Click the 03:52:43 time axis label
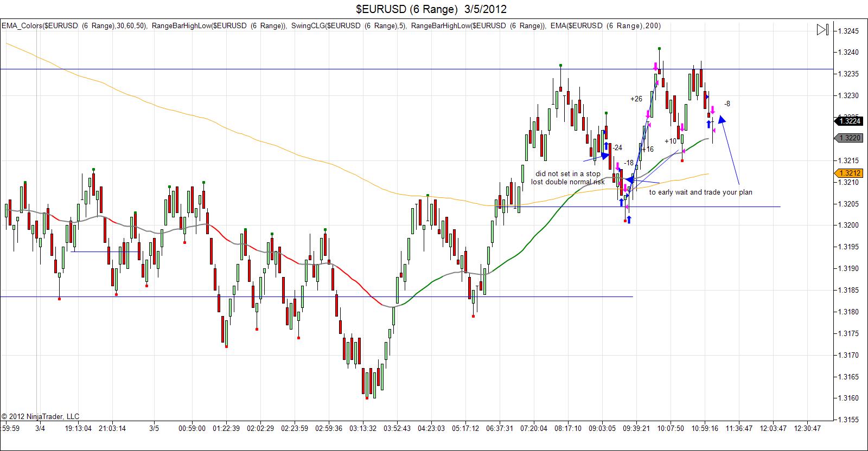 click(397, 428)
